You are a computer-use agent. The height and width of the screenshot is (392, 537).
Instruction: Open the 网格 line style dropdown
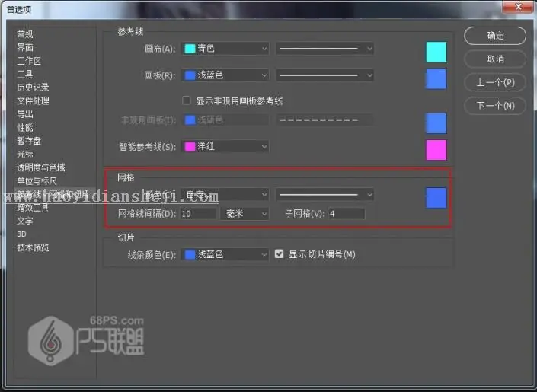click(x=324, y=194)
